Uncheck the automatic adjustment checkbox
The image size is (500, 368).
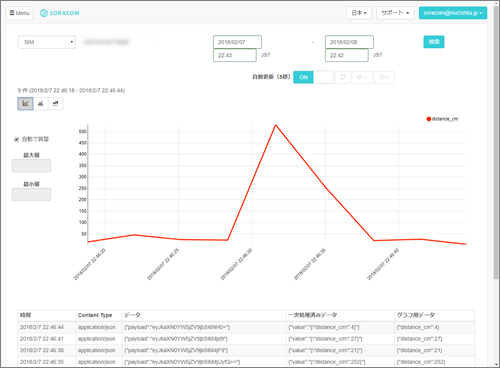coord(17,139)
